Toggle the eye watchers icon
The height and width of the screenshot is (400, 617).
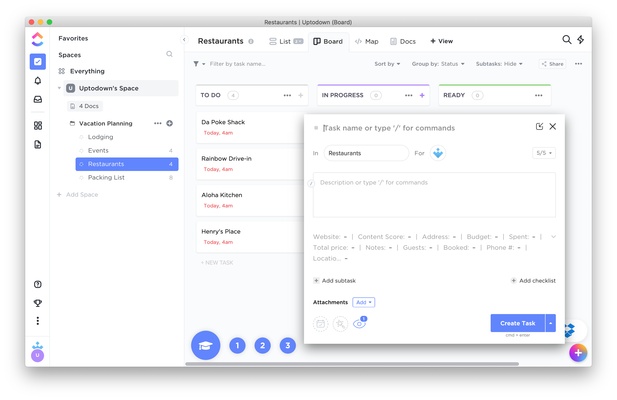pyautogui.click(x=359, y=323)
